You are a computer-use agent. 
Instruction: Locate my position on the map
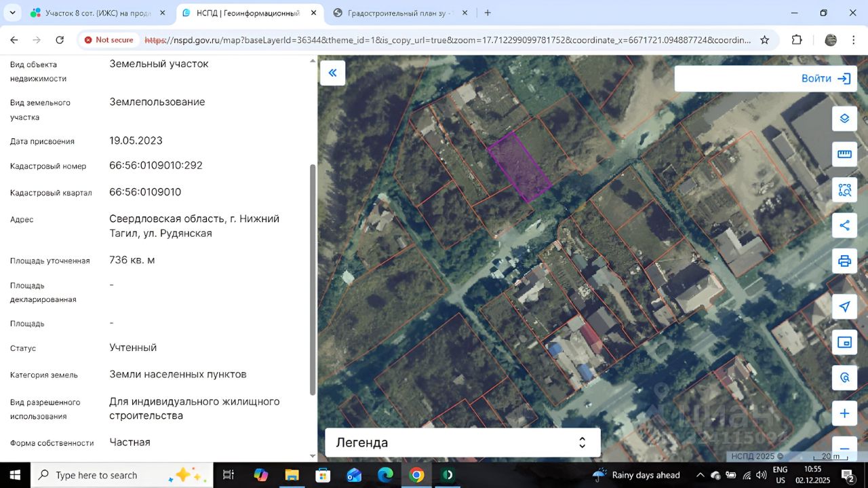[x=844, y=307]
